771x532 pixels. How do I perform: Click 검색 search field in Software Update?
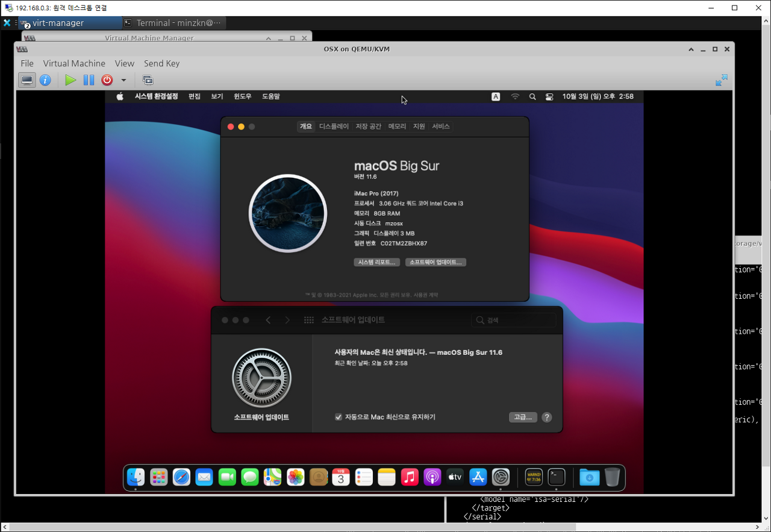pos(513,320)
